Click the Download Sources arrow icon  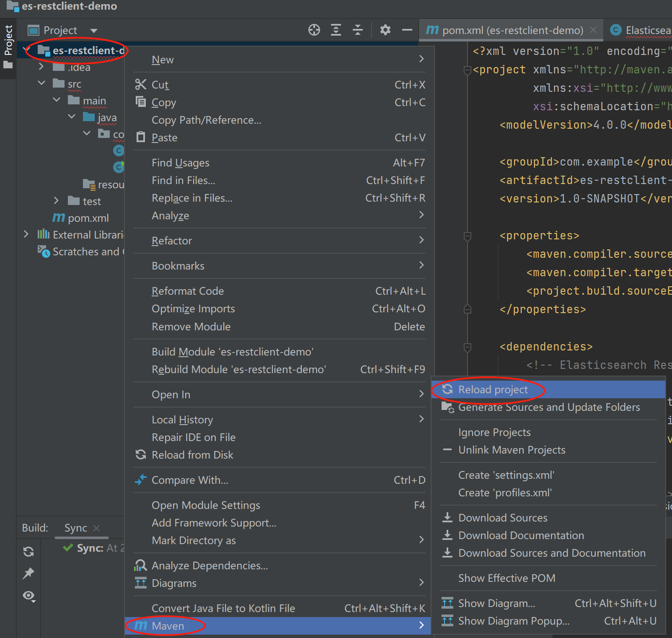click(447, 517)
